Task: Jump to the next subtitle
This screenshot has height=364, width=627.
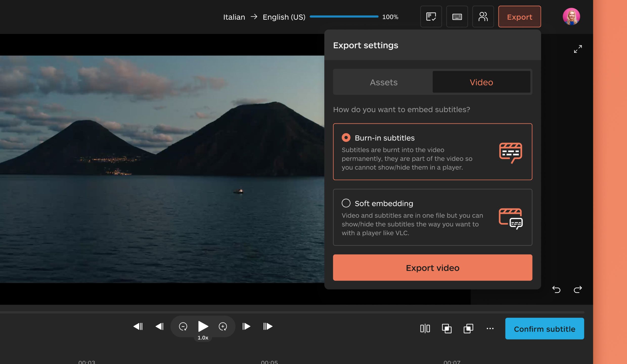Action: coord(268,326)
